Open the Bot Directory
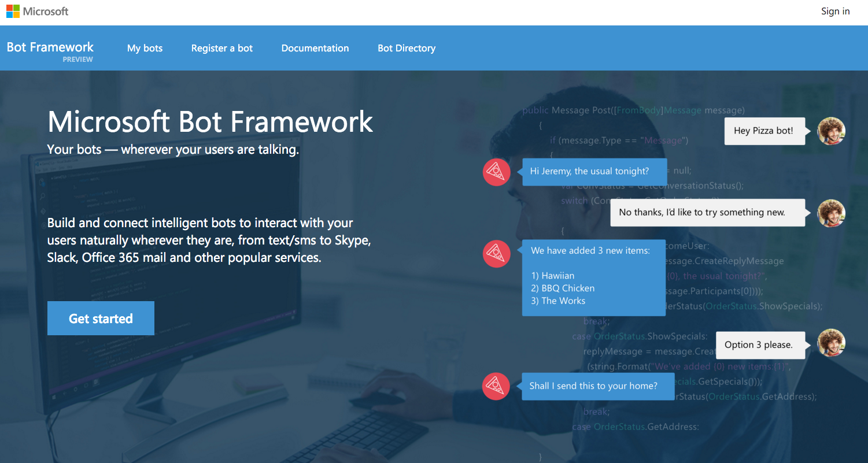The width and height of the screenshot is (868, 463). tap(407, 48)
